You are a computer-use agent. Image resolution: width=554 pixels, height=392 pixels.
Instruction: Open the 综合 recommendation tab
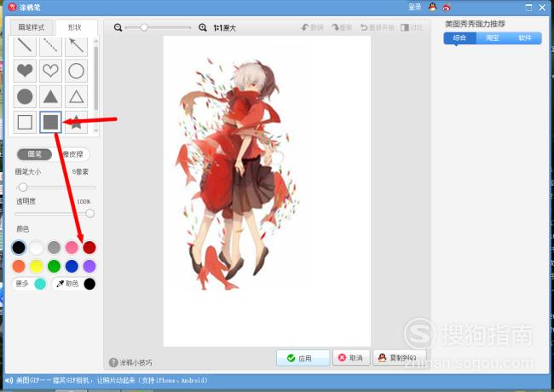(x=459, y=37)
